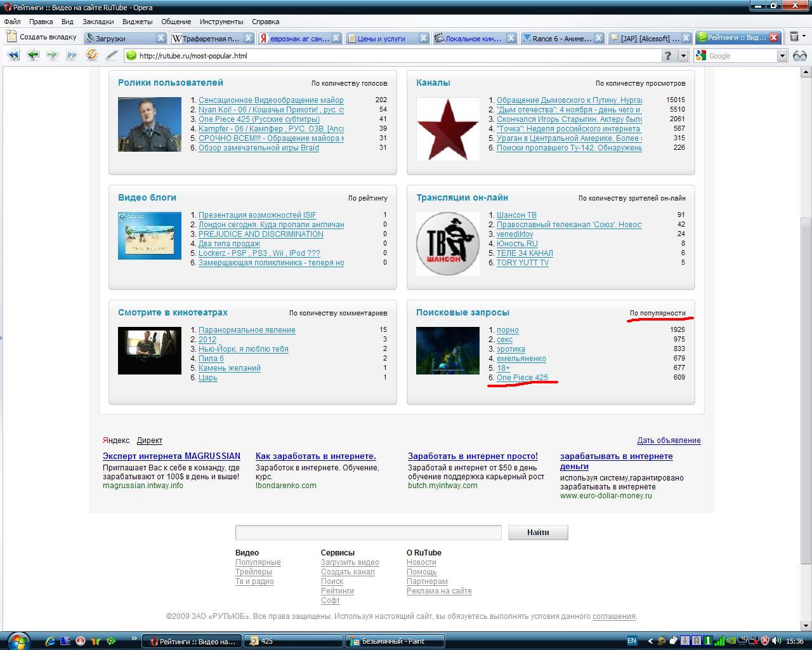Open the closed tabs trash icon

click(794, 37)
